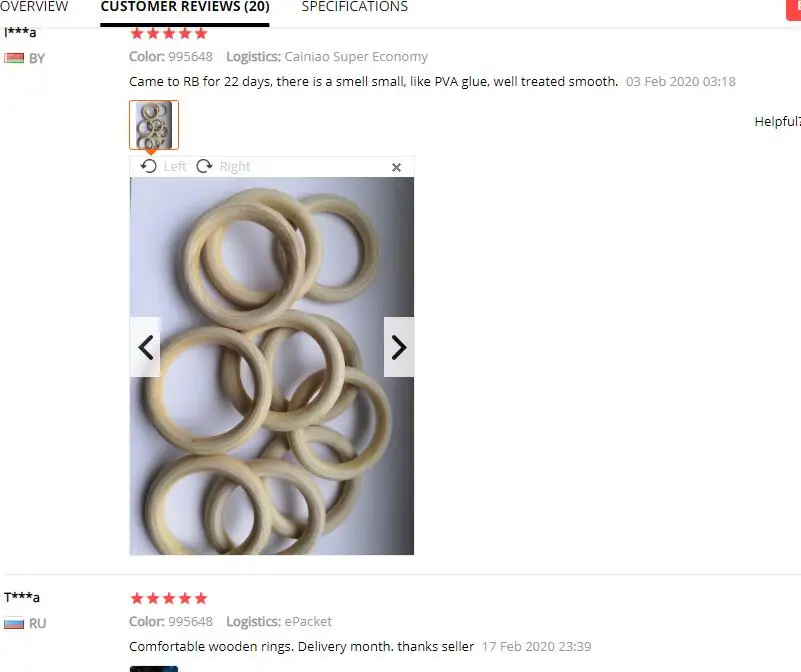Close the enlarged review photo

396,167
